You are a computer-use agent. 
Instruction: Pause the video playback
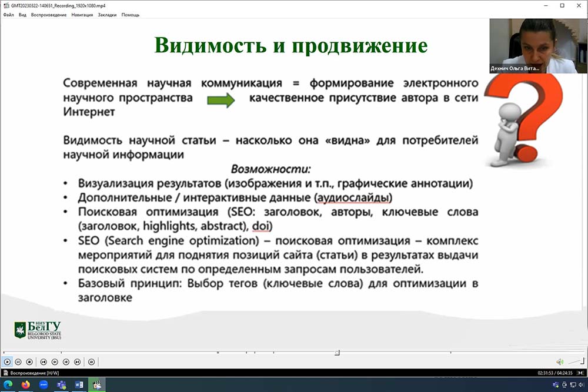[18, 362]
